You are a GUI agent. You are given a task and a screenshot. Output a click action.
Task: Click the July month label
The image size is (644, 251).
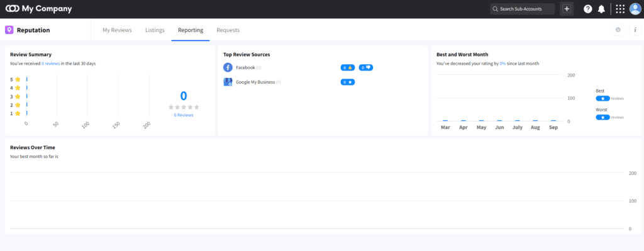pyautogui.click(x=518, y=127)
